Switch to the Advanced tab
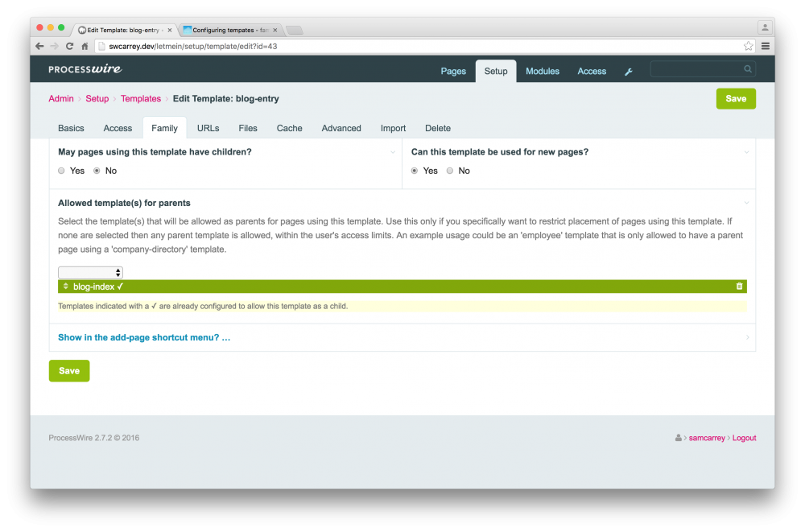The width and height of the screenshot is (805, 532). point(341,128)
